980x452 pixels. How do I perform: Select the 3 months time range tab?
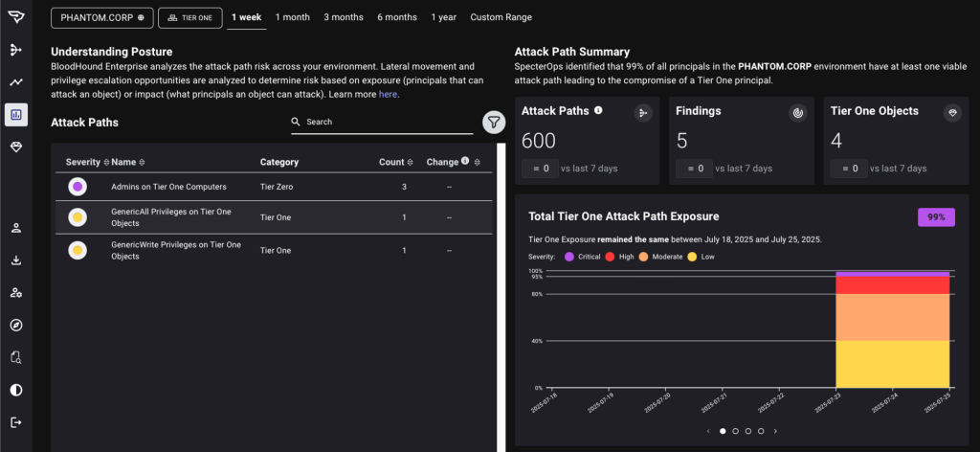344,17
